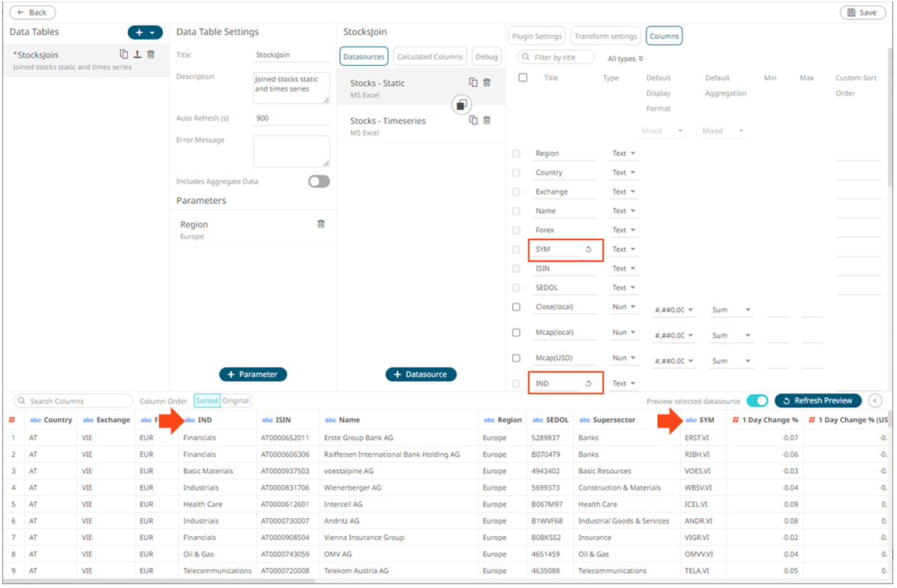Open type dropdown for Region column
Viewport: 897px width, 588px height.
coord(624,154)
